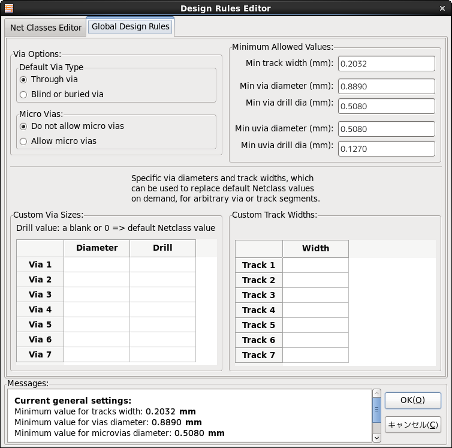Click the 'Current general settings:' heading
This screenshot has height=448, width=452.
(x=73, y=401)
